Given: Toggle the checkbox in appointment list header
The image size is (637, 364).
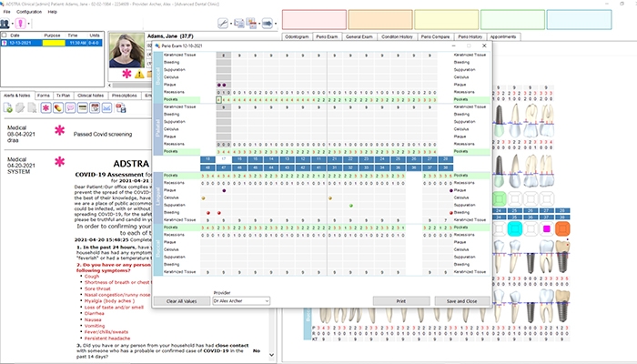Looking at the screenshot, I should point(4,35).
